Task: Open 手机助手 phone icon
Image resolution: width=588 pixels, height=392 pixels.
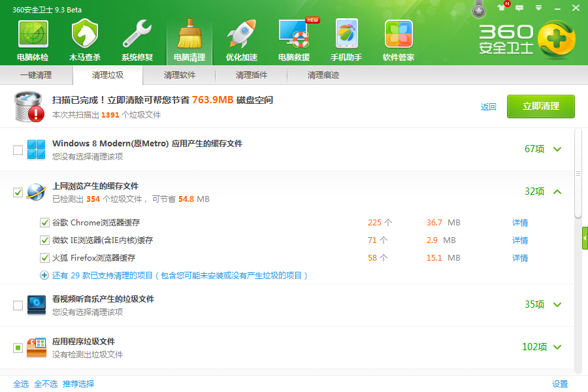Action: click(x=346, y=34)
